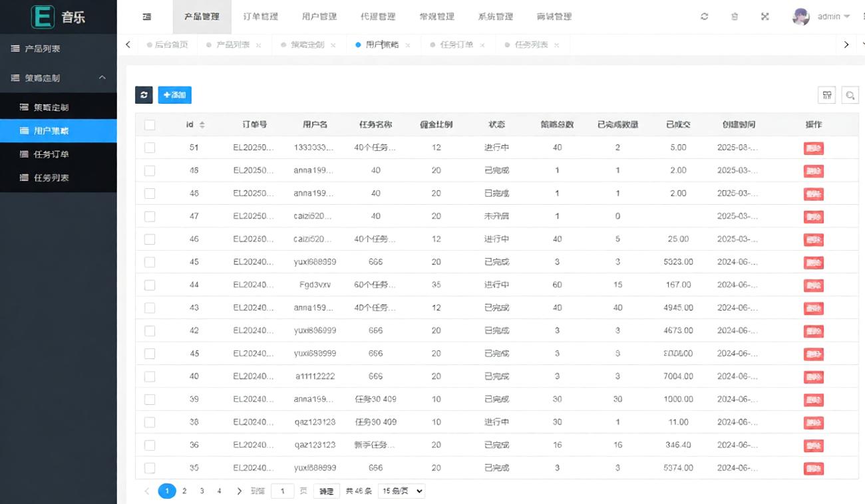Open 代理管理 in the top menu
Screen dimensions: 865x504
tap(378, 17)
